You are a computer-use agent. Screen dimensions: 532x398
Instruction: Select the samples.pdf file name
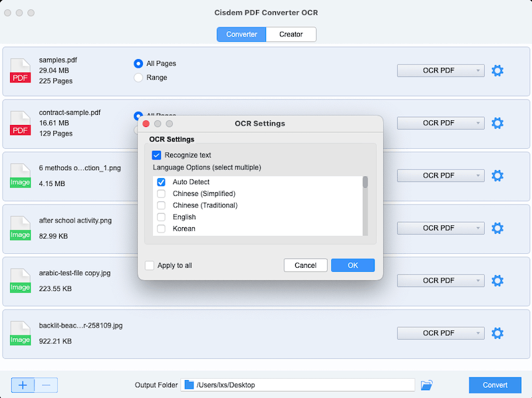58,60
